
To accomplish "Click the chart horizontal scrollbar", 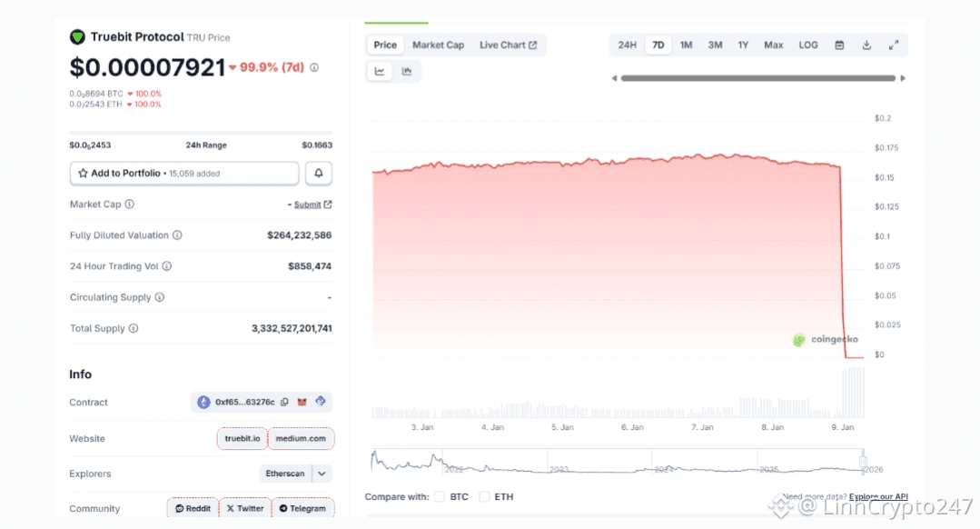I will click(758, 78).
